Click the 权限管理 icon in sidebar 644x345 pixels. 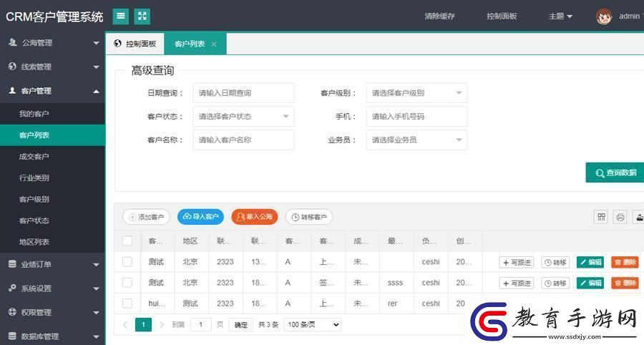tap(12, 312)
